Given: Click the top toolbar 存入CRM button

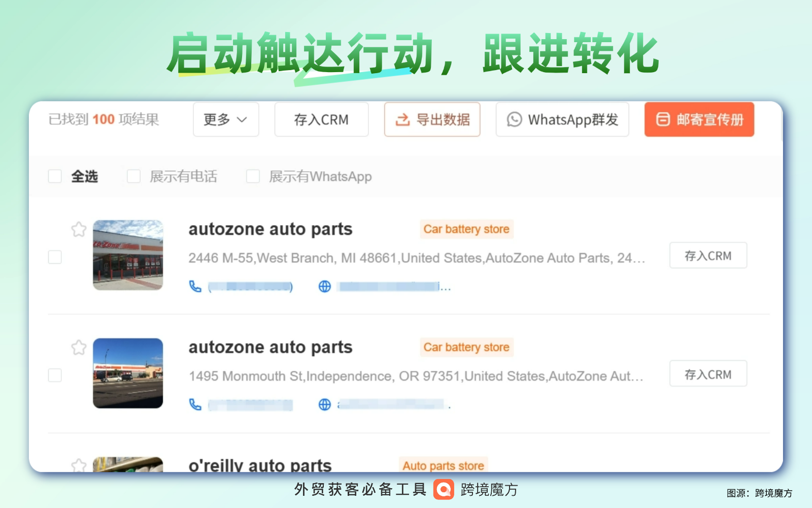Looking at the screenshot, I should tap(321, 120).
